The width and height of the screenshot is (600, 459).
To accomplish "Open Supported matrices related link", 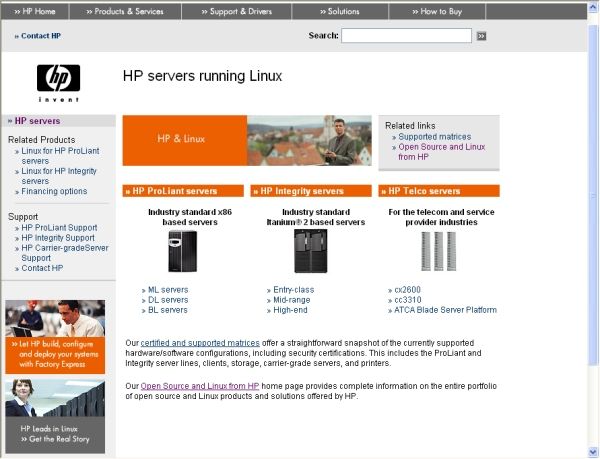I will [435, 137].
